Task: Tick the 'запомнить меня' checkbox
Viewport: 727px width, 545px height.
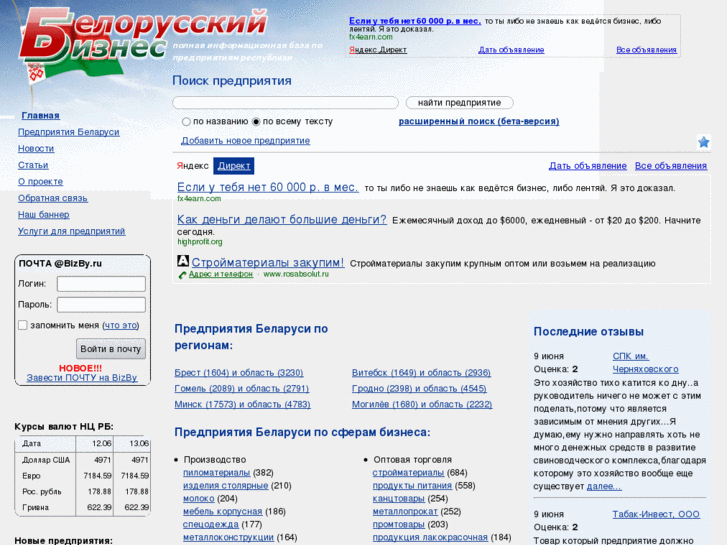Action: click(x=22, y=325)
